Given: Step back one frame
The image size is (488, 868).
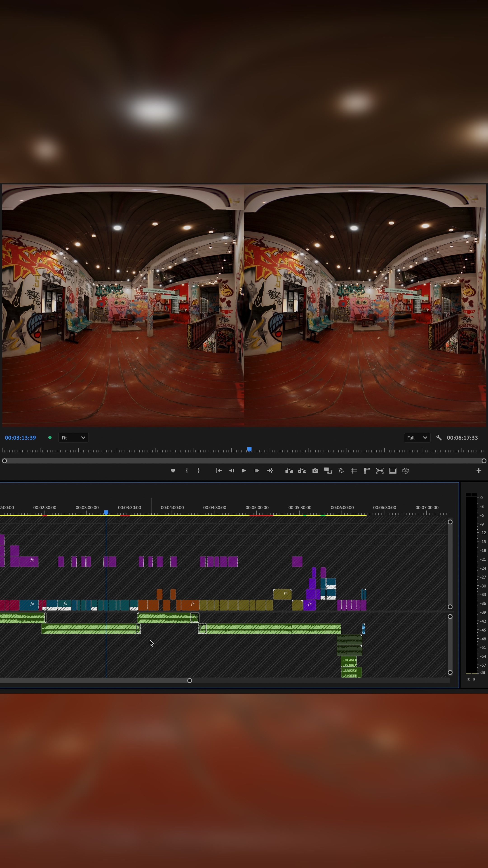Looking at the screenshot, I should 231,471.
